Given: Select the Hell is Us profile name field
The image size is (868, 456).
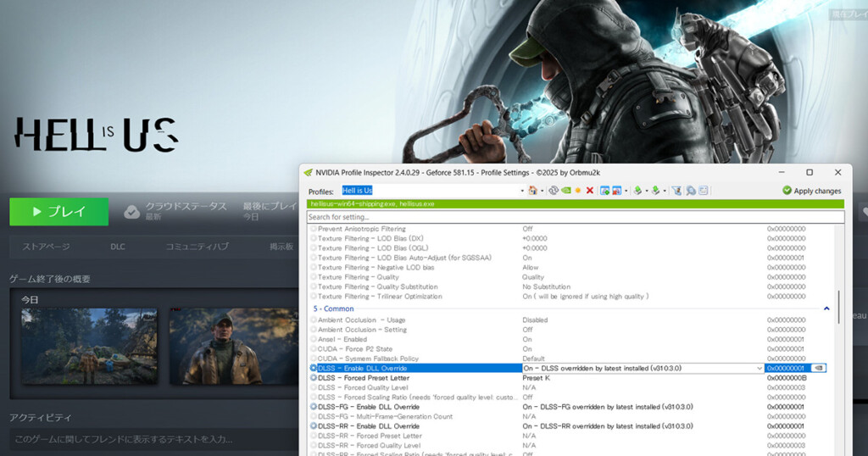Looking at the screenshot, I should pos(430,191).
